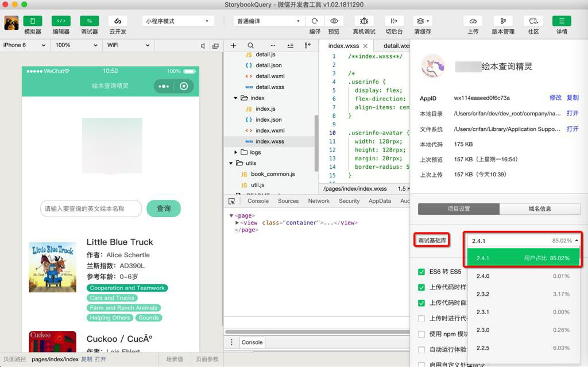Viewport: 588px width, 367px height.
Task: Enable 上传时进行代码 protection checkbox
Action: pos(421,319)
